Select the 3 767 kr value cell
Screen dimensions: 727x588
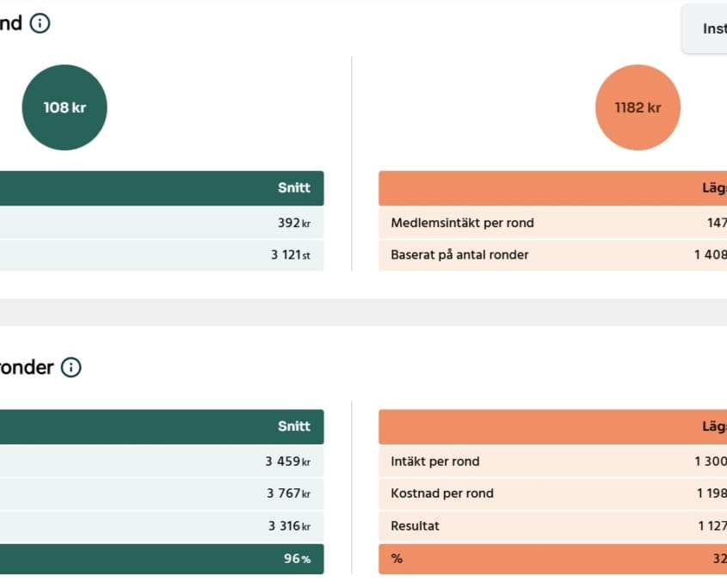pyautogui.click(x=287, y=493)
